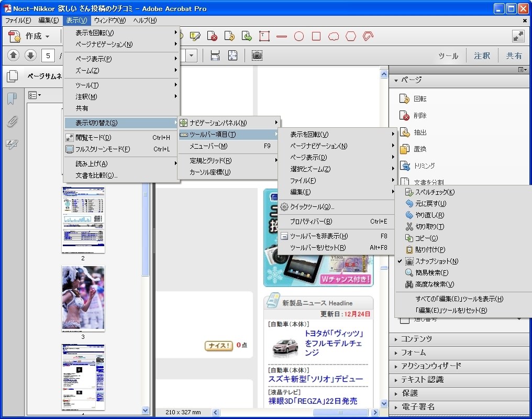Select the oval annotation tool
This screenshot has height=419, width=532.
click(x=298, y=36)
